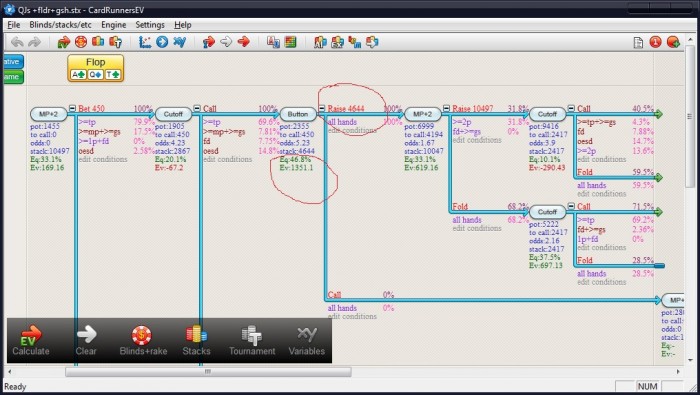The width and height of the screenshot is (700, 395).
Task: Open the Blinds/stacks/etc menu
Action: 60,25
